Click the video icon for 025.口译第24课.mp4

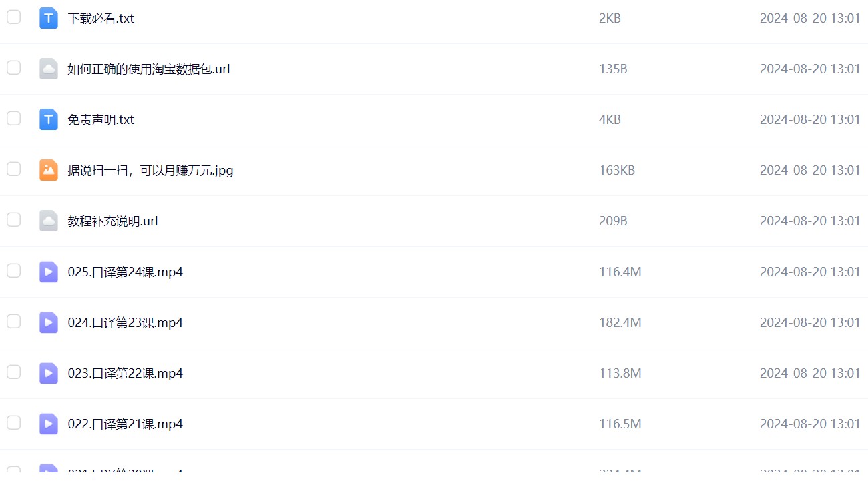49,272
